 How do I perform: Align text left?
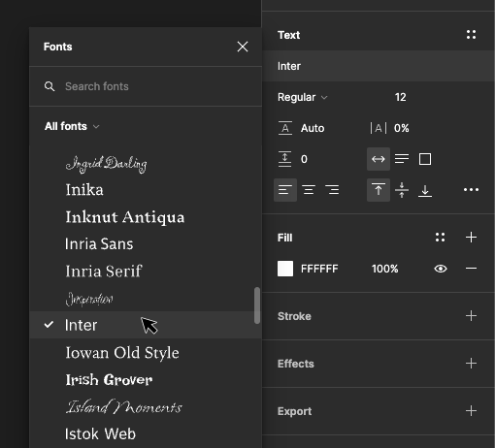285,190
